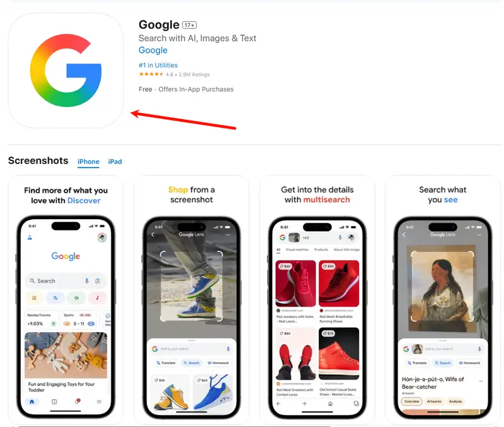Image resolution: width=504 pixels, height=427 pixels.
Task: Open the multisearch screenshot thumbnail
Action: (317, 300)
